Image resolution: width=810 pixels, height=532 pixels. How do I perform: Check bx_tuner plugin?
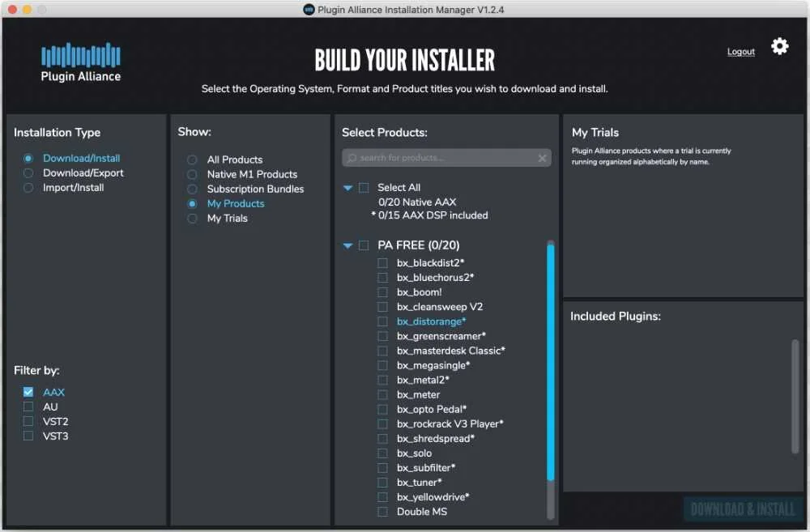[383, 483]
